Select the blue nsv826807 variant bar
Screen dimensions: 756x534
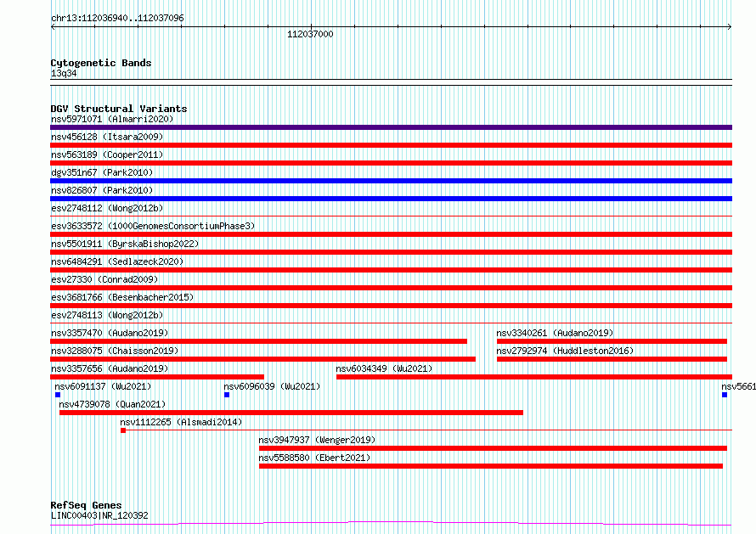(x=391, y=199)
